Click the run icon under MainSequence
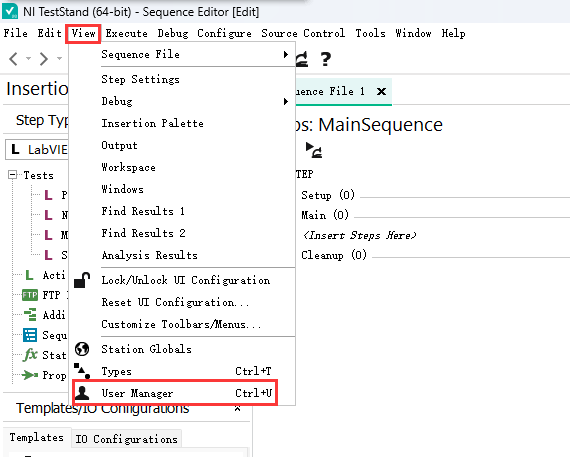This screenshot has width=570, height=457. 313,150
